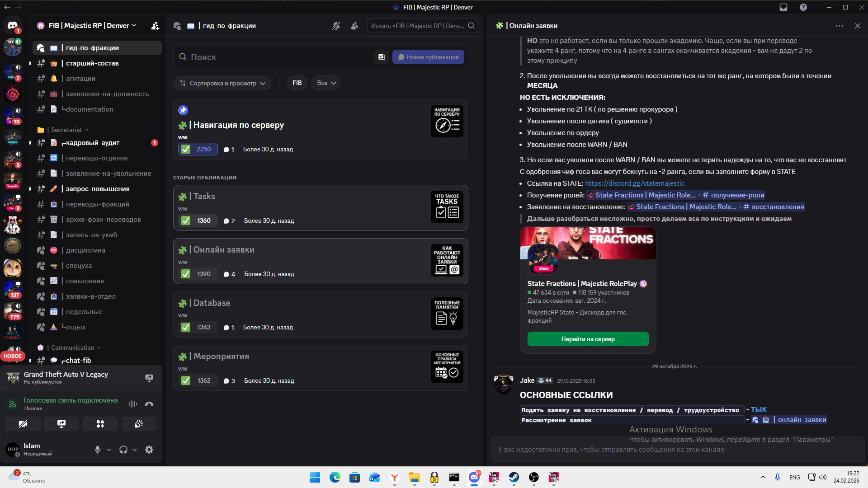Screen dimensions: 868x488
Task: Open the Discord inbox icon in title bar
Action: [x=783, y=7]
